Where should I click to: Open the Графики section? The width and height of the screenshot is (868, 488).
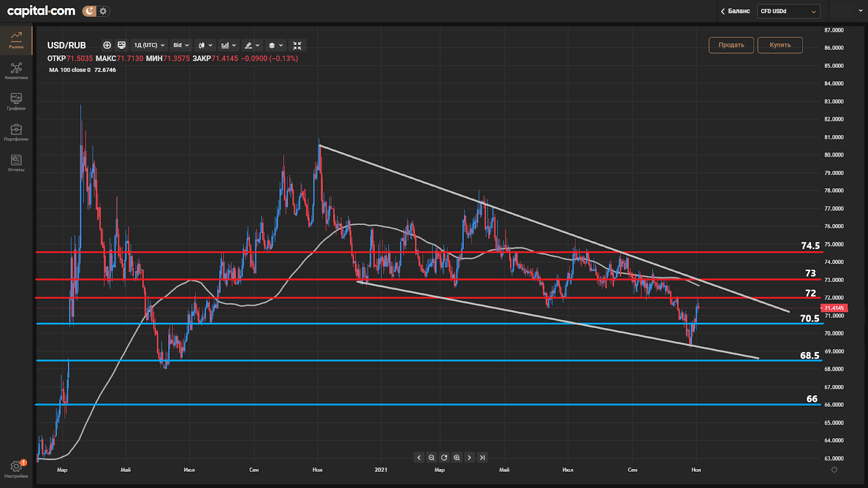point(16,102)
